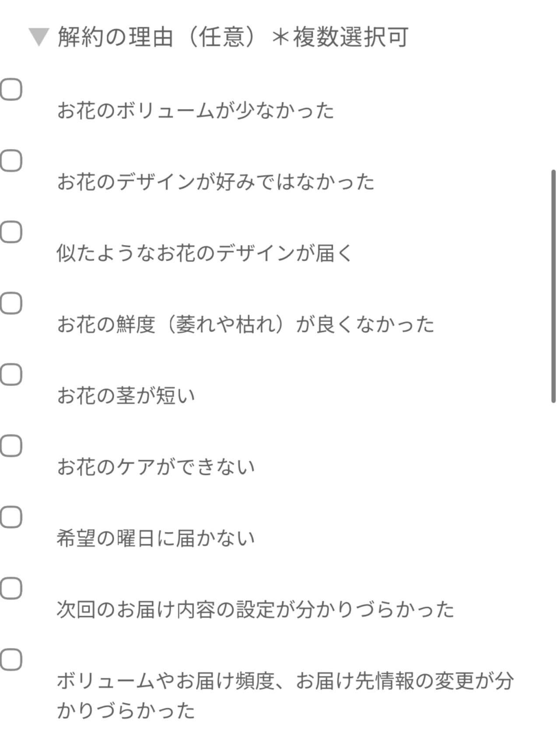Click the 希望の曜日に届かない label
560x747 pixels.
click(156, 539)
